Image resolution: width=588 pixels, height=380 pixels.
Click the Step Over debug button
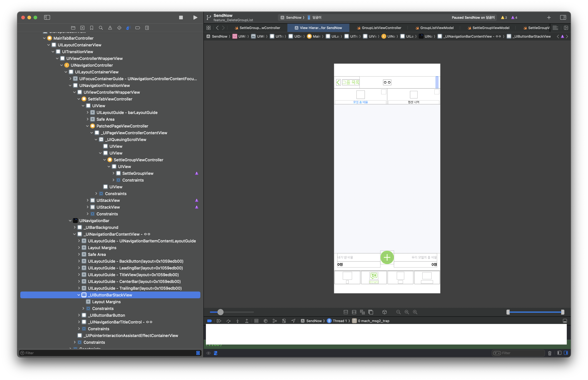click(228, 321)
